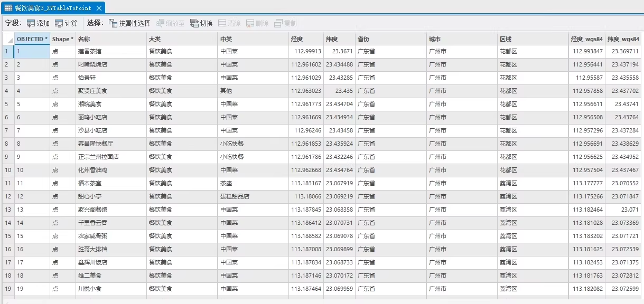Select row 5 using its row header

pos(7,104)
